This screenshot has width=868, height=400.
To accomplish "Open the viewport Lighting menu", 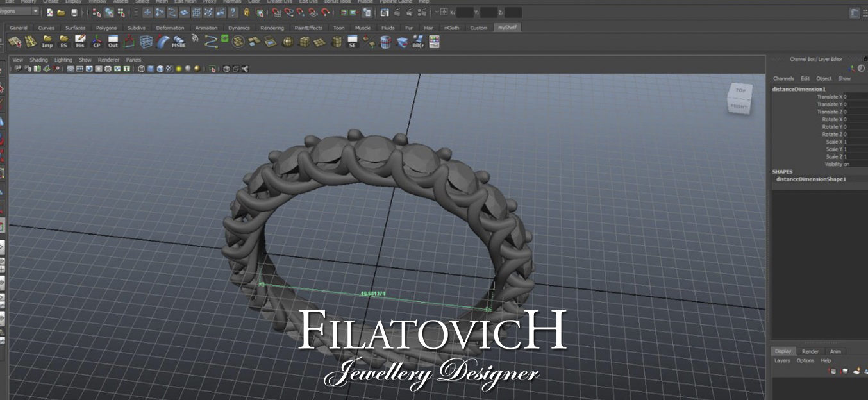I will [63, 60].
